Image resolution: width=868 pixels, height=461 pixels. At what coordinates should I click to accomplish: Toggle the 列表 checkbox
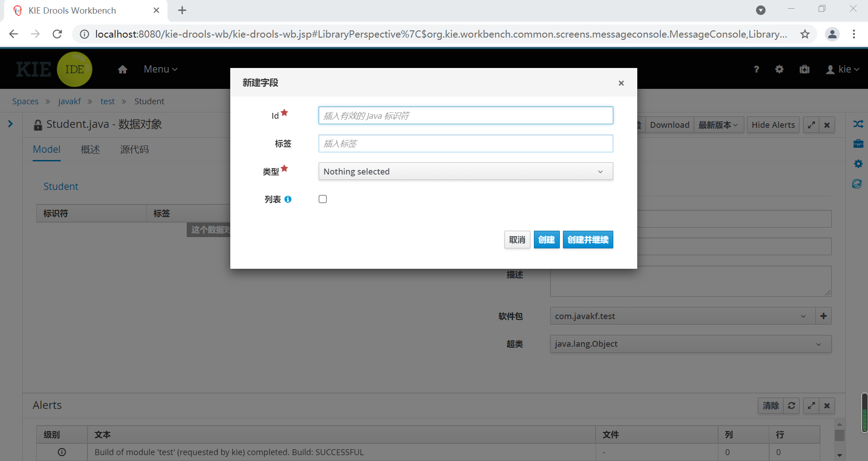coord(323,199)
